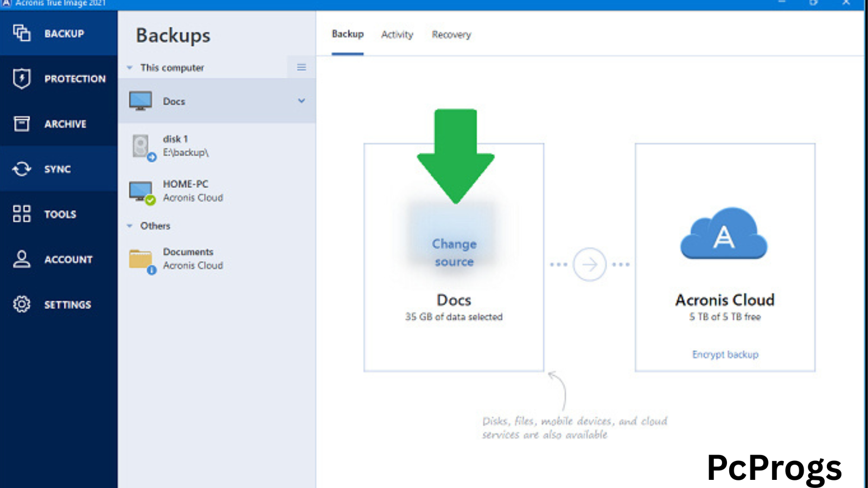Click the Account person icon
The height and width of the screenshot is (488, 868).
coord(22,259)
